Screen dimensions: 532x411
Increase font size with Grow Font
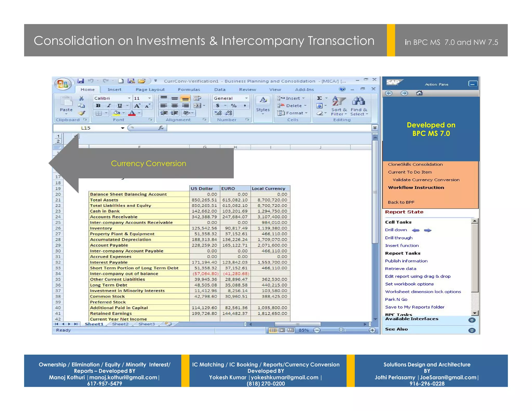click(x=137, y=105)
